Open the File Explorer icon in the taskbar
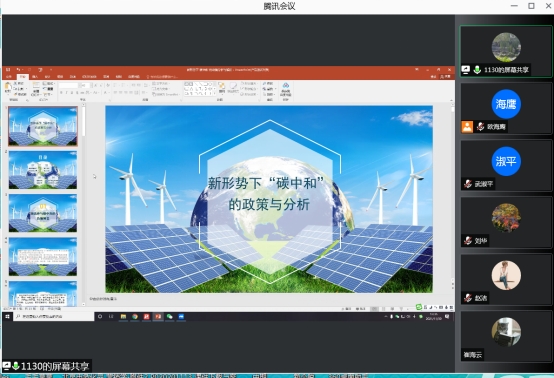This screenshot has width=554, height=378. click(123, 317)
